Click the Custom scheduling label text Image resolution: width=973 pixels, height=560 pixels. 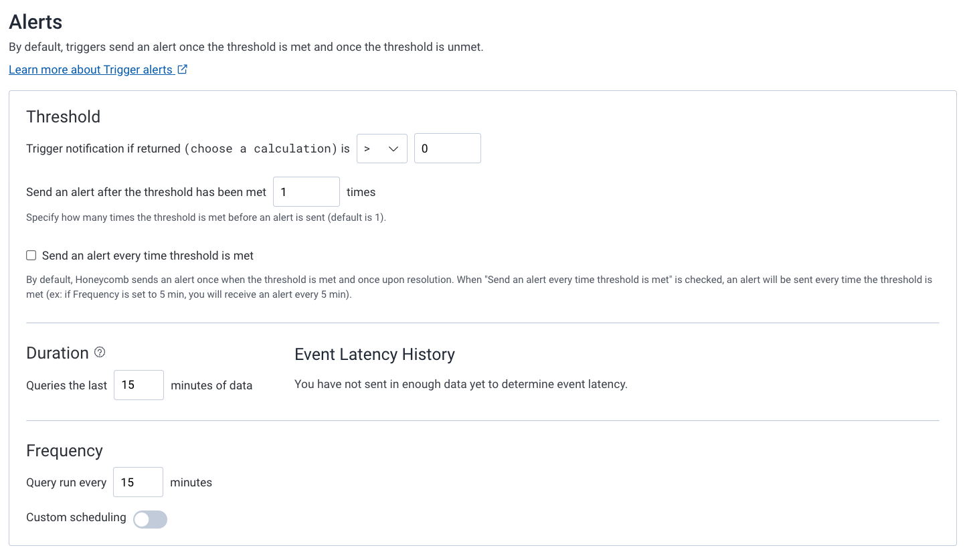(76, 517)
